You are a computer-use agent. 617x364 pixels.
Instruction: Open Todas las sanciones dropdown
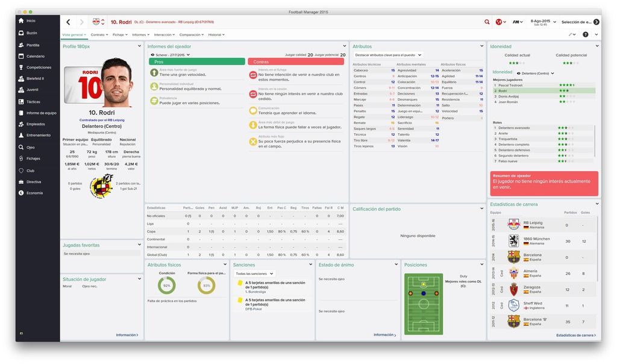pyautogui.click(x=254, y=274)
